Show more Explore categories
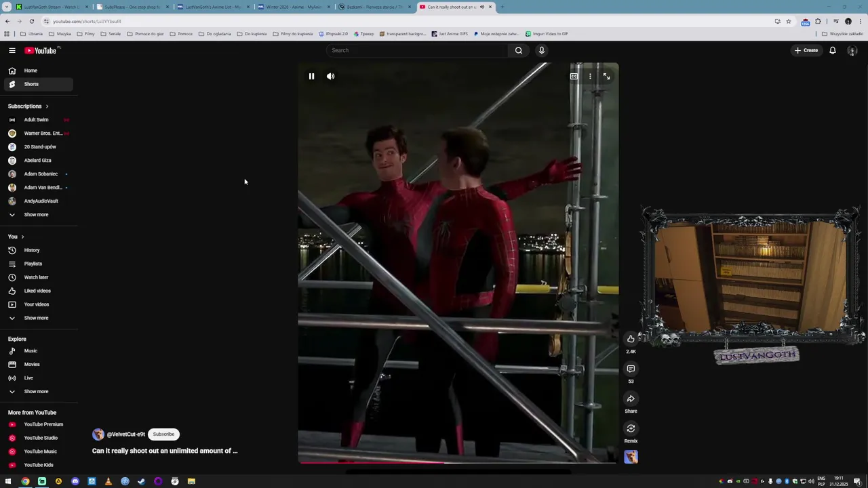The image size is (868, 488). point(37,392)
